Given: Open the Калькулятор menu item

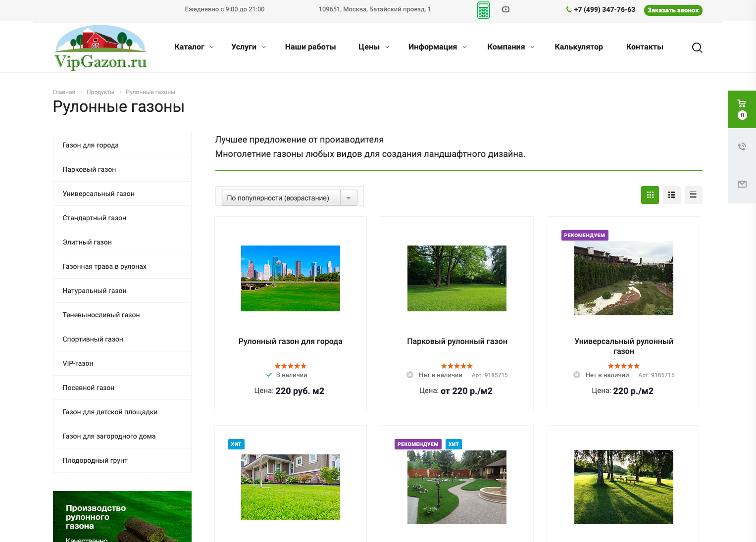Looking at the screenshot, I should [578, 47].
